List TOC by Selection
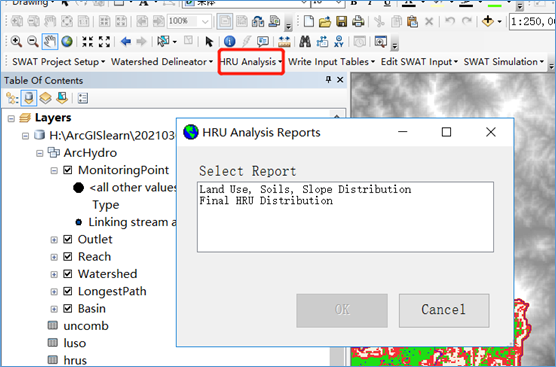The width and height of the screenshot is (556, 367). pyautogui.click(x=62, y=98)
